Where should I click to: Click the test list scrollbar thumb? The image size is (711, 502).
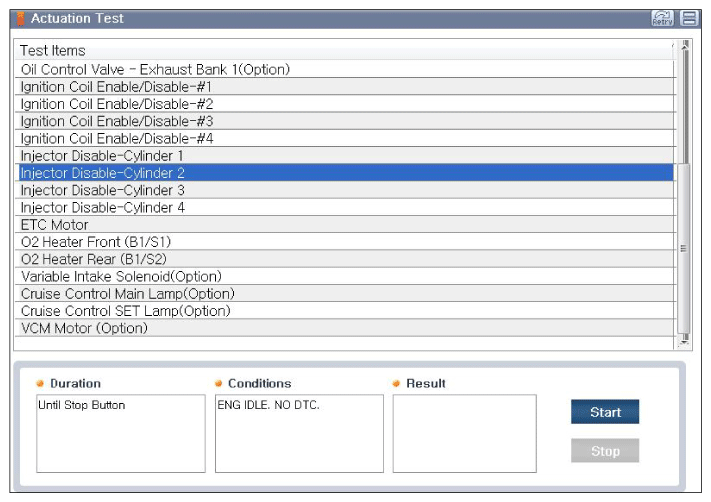(684, 249)
